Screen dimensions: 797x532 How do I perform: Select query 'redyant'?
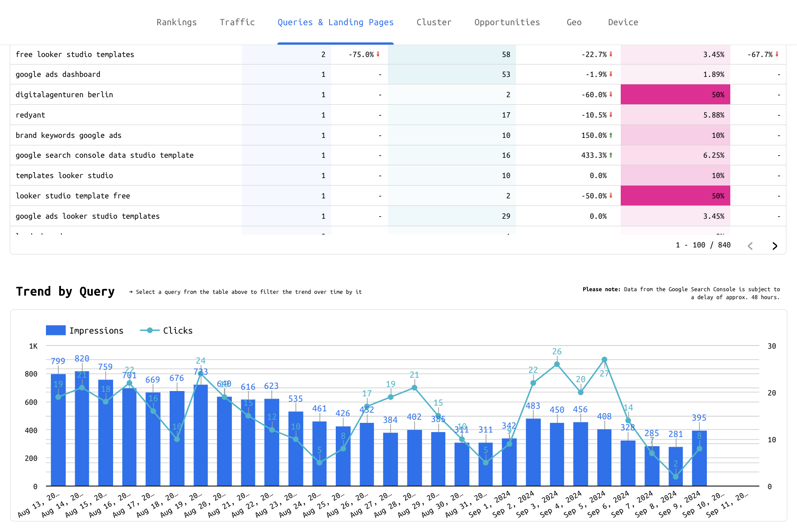coord(30,115)
